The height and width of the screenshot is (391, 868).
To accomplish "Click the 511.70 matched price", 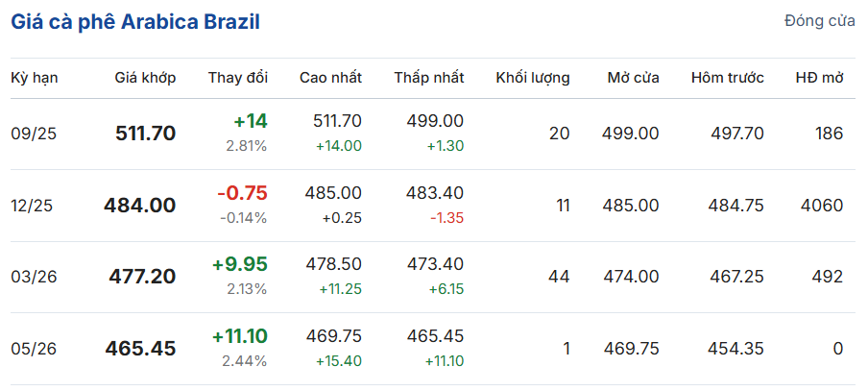I will coord(146,134).
